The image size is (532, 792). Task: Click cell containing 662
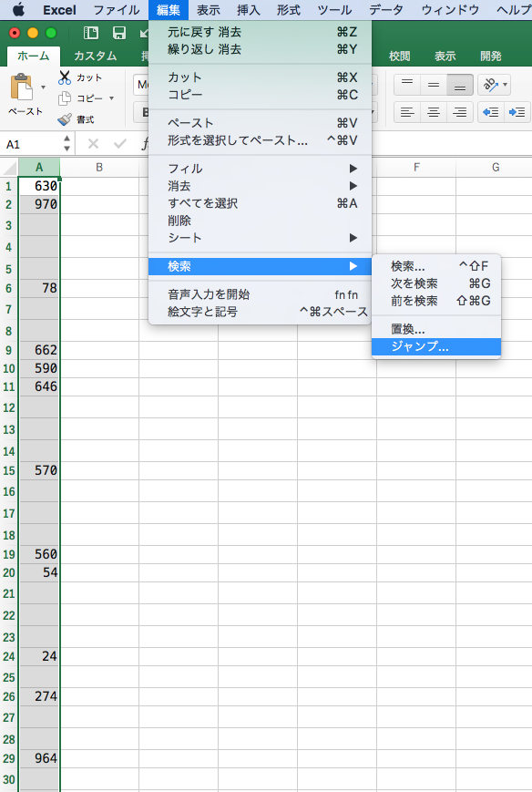click(x=39, y=350)
